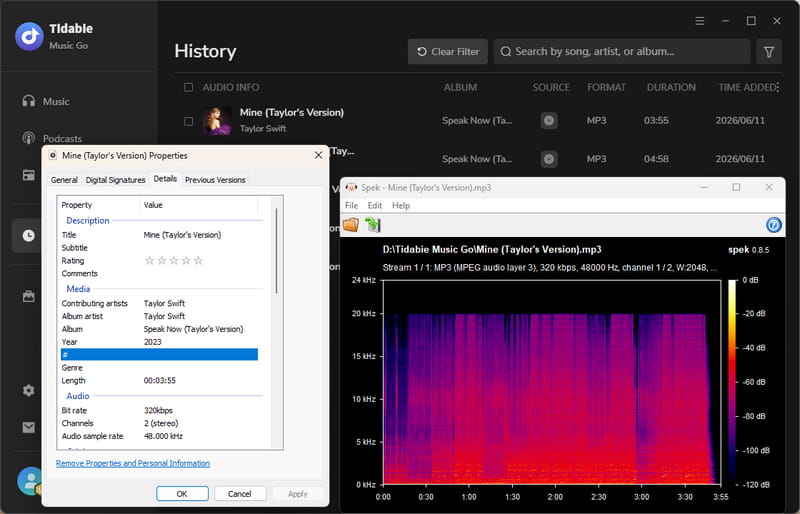The image size is (800, 514).
Task: Click the dB color scale bar in Spek
Action: (732, 382)
